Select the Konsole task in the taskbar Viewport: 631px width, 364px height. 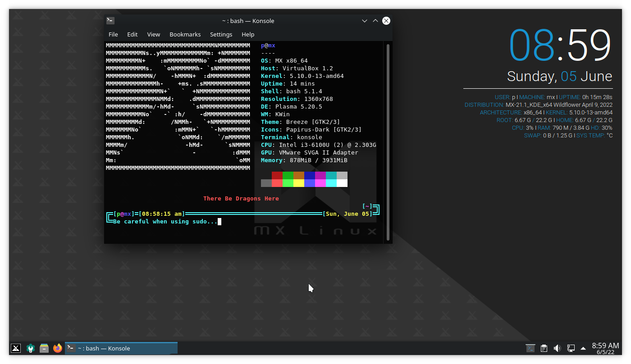[121, 348]
